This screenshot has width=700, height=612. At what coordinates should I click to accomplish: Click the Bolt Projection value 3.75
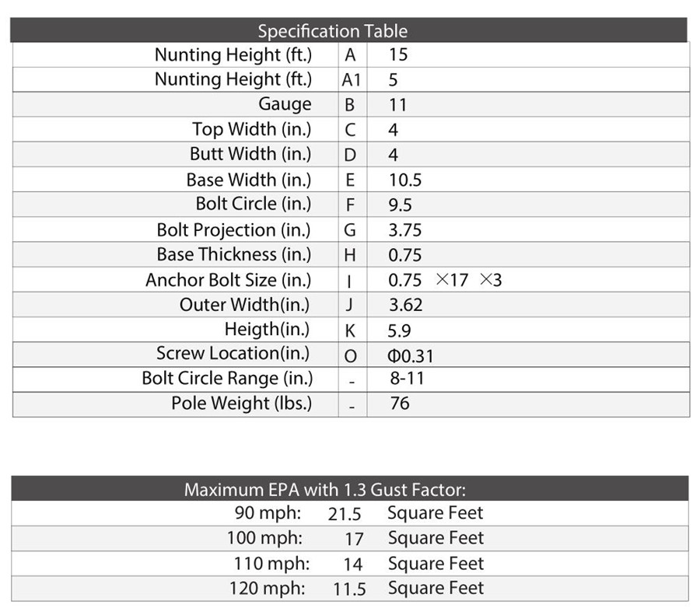(405, 230)
